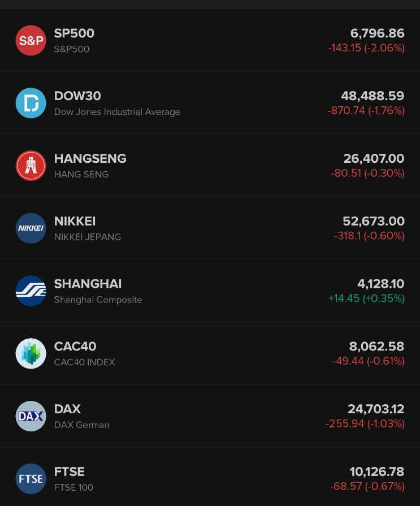Viewport: 420px width, 506px height.
Task: Tap the Shanghai Composite logo icon
Action: tap(31, 291)
